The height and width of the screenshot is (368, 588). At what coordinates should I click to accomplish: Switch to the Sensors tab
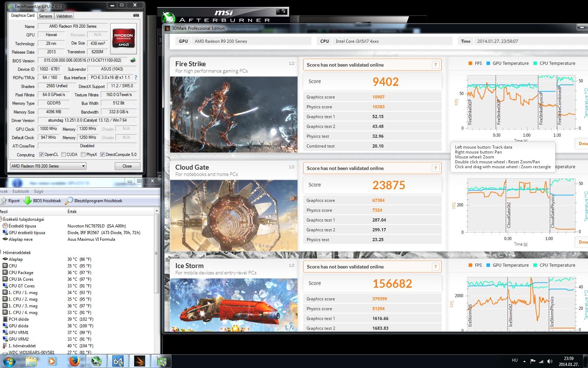tap(45, 16)
